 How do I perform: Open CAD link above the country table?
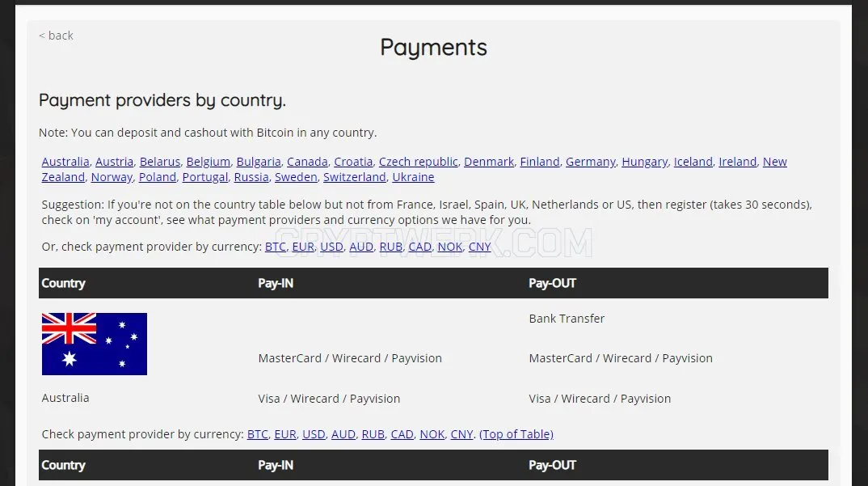coord(419,247)
